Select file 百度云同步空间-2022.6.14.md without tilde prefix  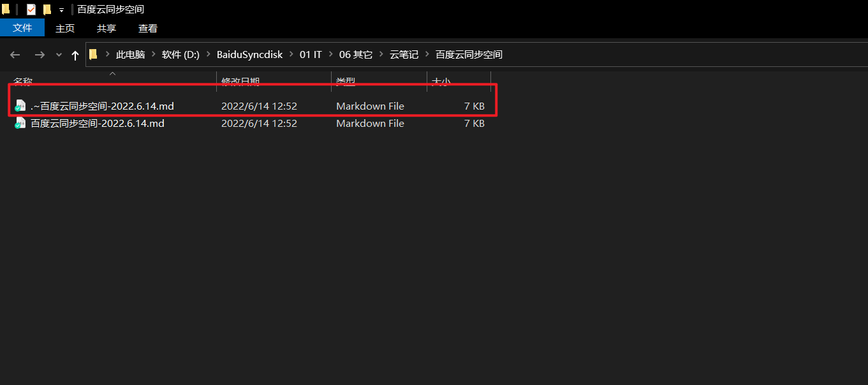(x=98, y=124)
